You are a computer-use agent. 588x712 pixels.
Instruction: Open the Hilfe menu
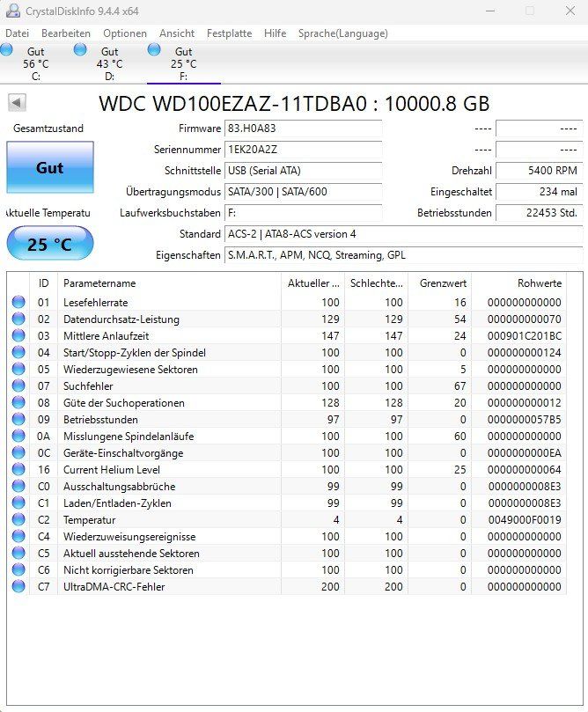click(x=276, y=33)
